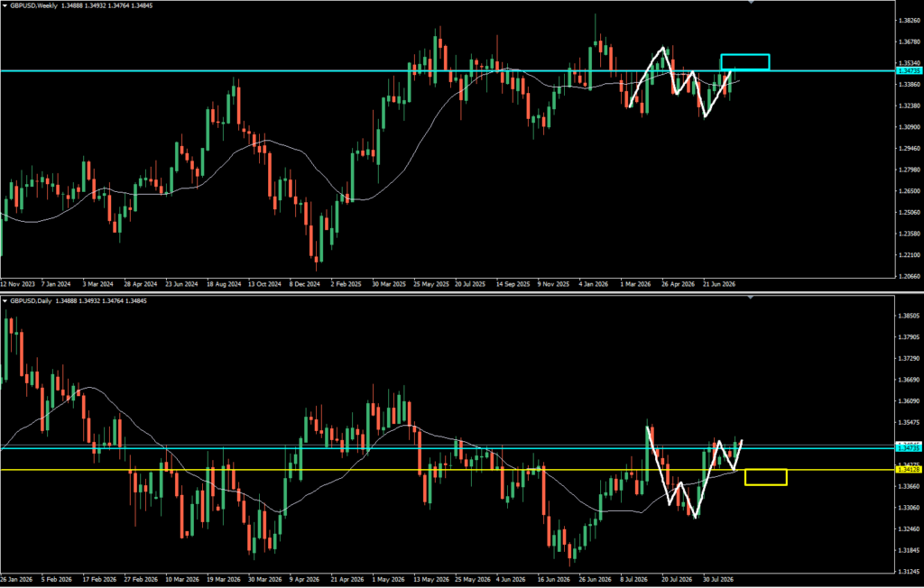Click the 1.25060 price scale label
The width and height of the screenshot is (924, 588).
pos(910,213)
